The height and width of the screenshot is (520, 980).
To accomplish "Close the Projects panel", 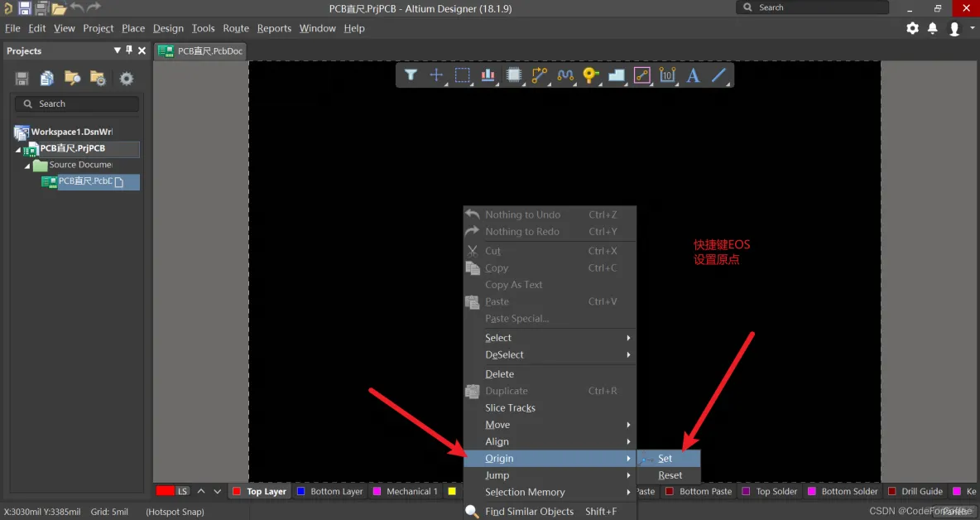I will click(x=142, y=51).
